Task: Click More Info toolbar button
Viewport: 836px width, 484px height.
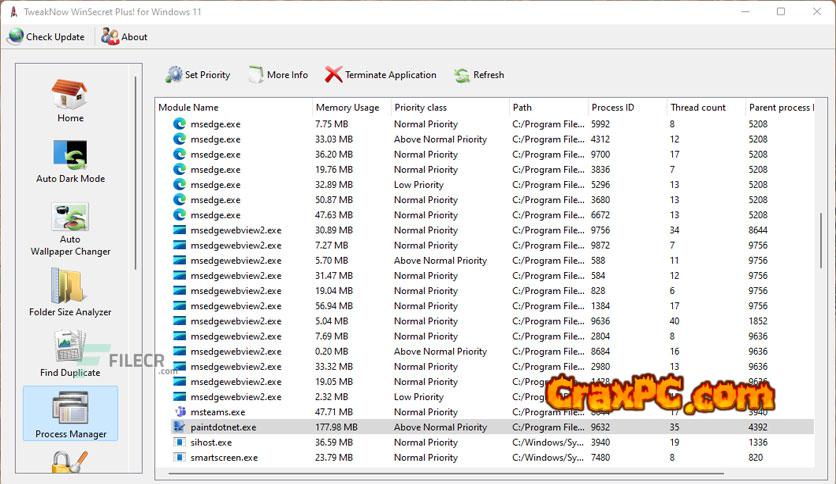Action: [278, 75]
